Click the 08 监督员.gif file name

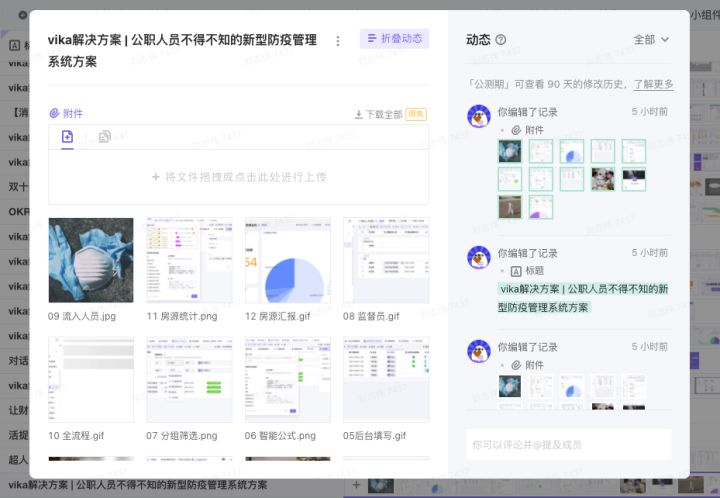click(x=371, y=316)
